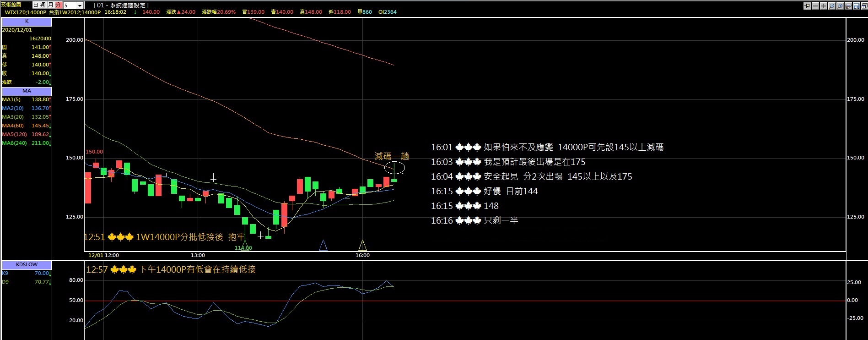Click the yellow triangle marker near 16:00

tap(362, 245)
